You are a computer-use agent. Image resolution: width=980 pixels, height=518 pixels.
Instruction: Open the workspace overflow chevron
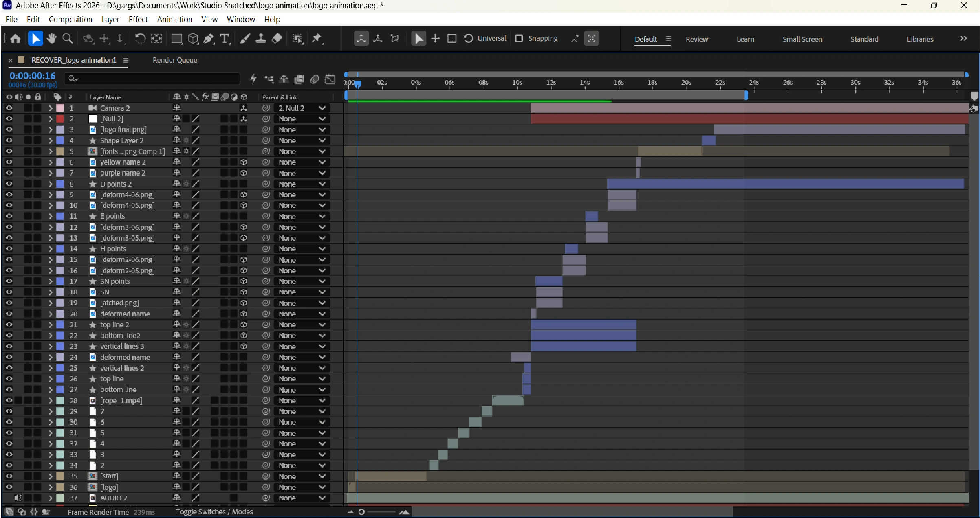(963, 39)
